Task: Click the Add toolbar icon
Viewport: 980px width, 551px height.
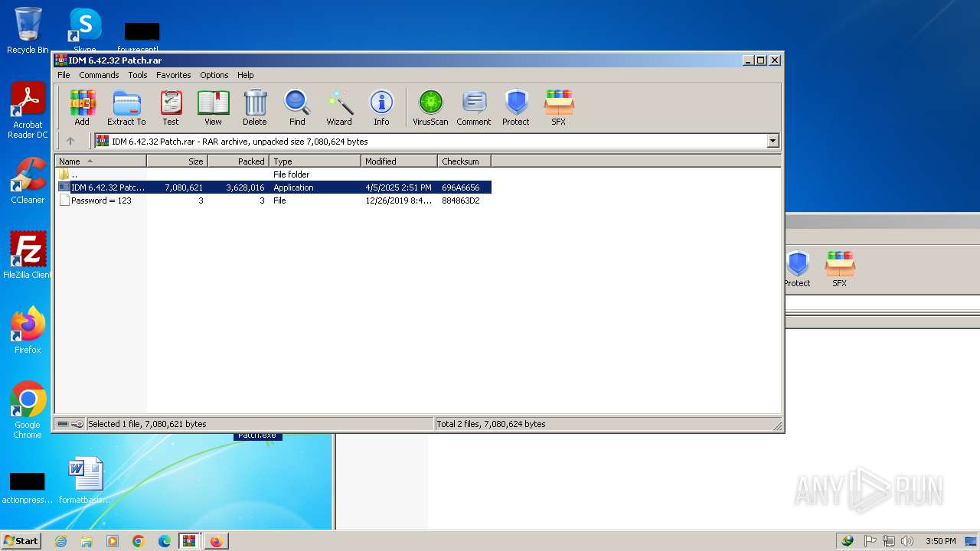Action: pyautogui.click(x=82, y=107)
